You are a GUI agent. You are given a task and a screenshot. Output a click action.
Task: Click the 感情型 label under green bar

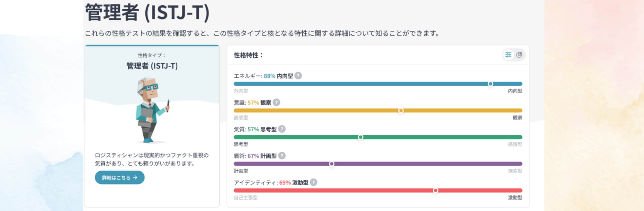[x=515, y=144]
